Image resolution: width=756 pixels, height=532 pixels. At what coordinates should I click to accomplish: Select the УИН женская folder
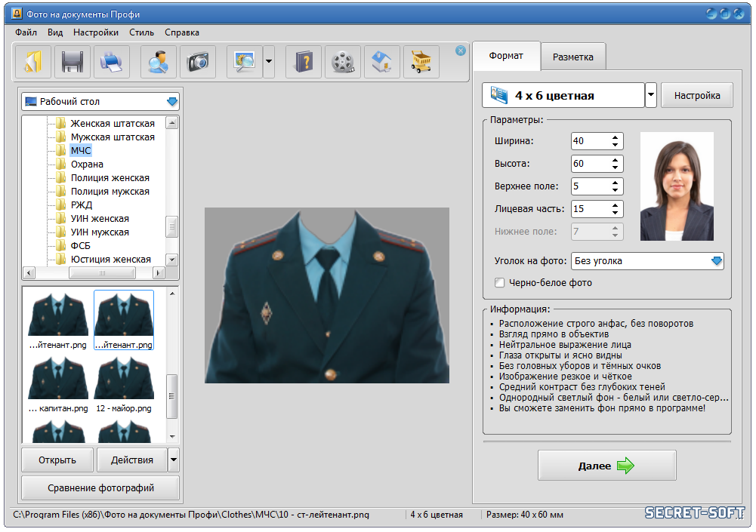[x=100, y=219]
